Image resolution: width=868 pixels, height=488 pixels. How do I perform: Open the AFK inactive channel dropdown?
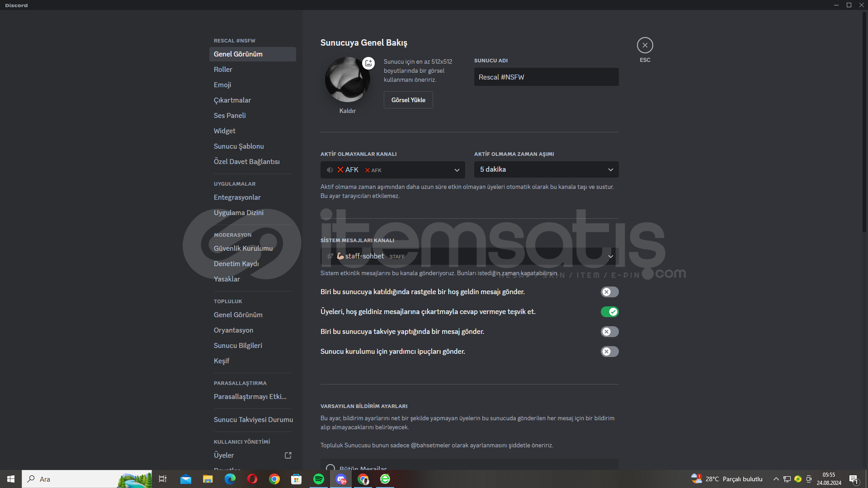pyautogui.click(x=392, y=170)
